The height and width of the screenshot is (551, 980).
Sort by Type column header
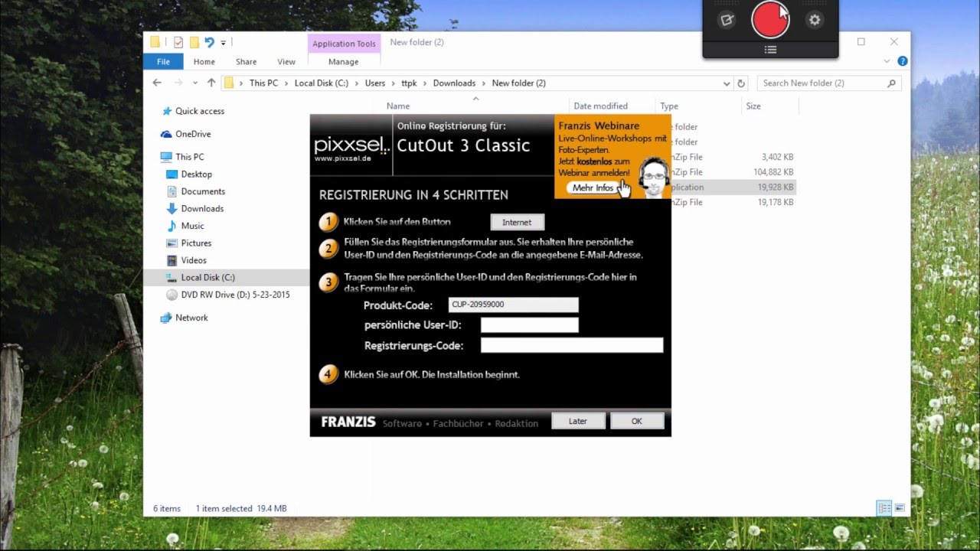pos(669,106)
